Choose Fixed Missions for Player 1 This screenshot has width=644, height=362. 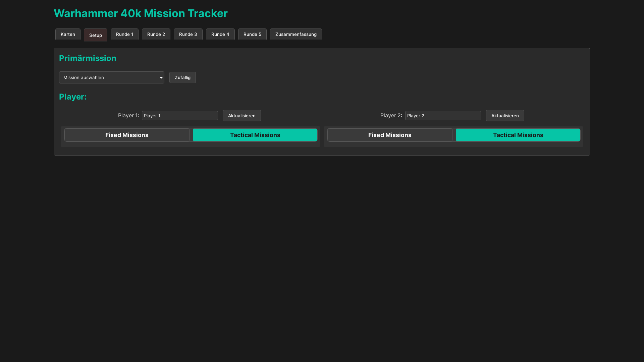[127, 135]
